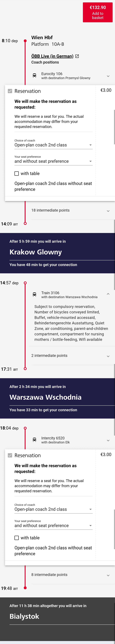Image resolution: width=115 pixels, height=644 pixels.
Task: Click the external link icon beside ÖBB Live
Action: pos(77,56)
